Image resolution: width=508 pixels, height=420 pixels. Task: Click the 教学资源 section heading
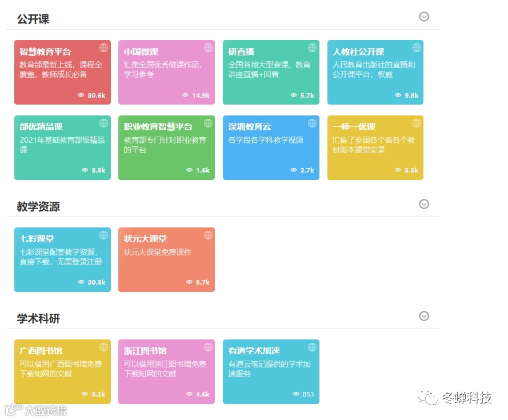click(x=38, y=206)
